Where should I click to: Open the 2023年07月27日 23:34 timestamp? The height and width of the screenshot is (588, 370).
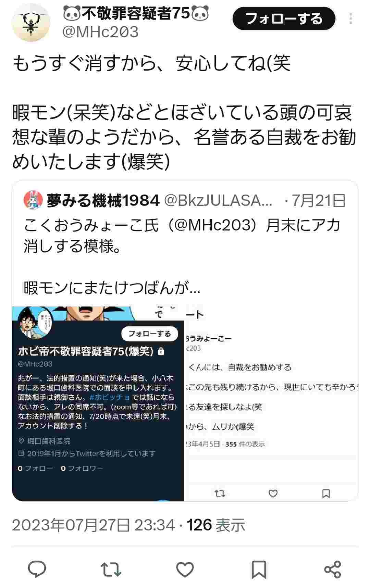[x=94, y=525]
